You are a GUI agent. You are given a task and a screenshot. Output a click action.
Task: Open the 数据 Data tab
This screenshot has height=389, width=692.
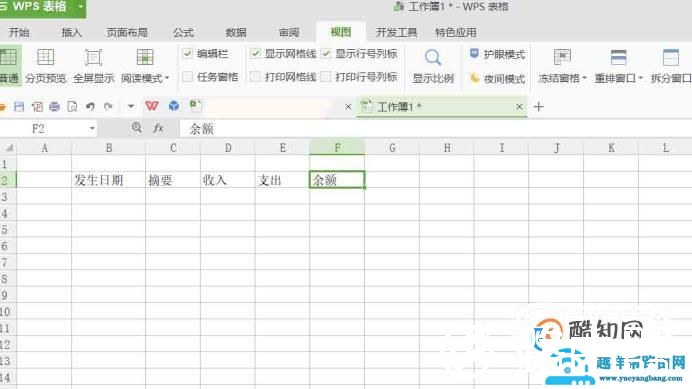236,32
